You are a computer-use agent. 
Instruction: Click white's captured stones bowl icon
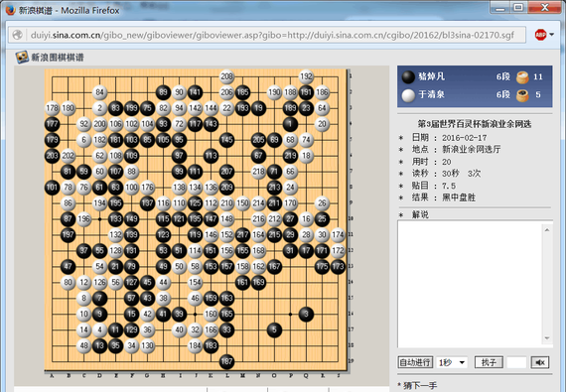tap(522, 95)
